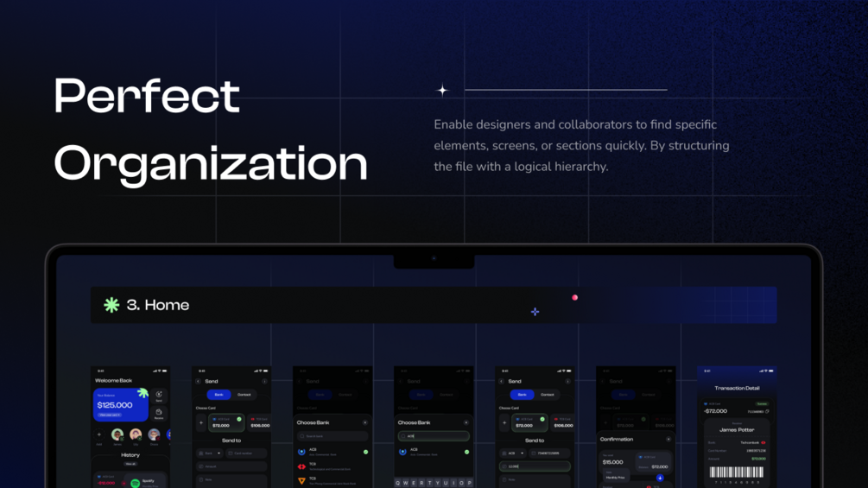Select the Lily contact avatar
This screenshot has height=488, width=868.
coord(136,435)
